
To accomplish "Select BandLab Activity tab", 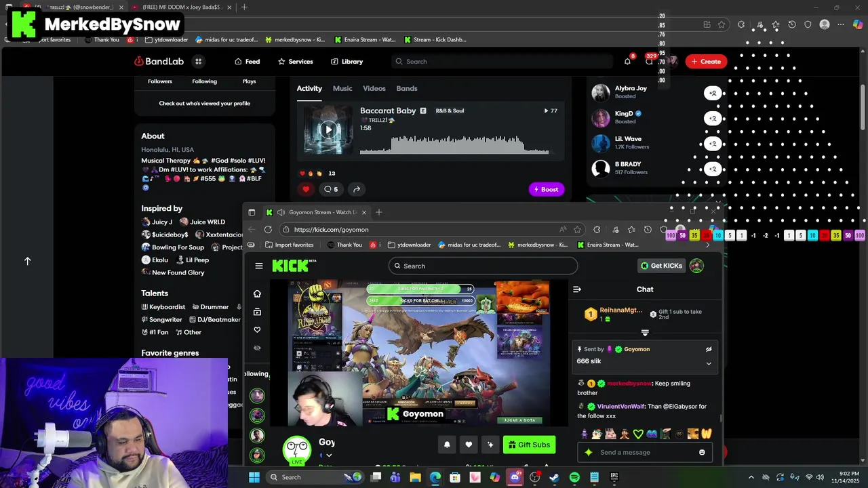I will [x=309, y=88].
